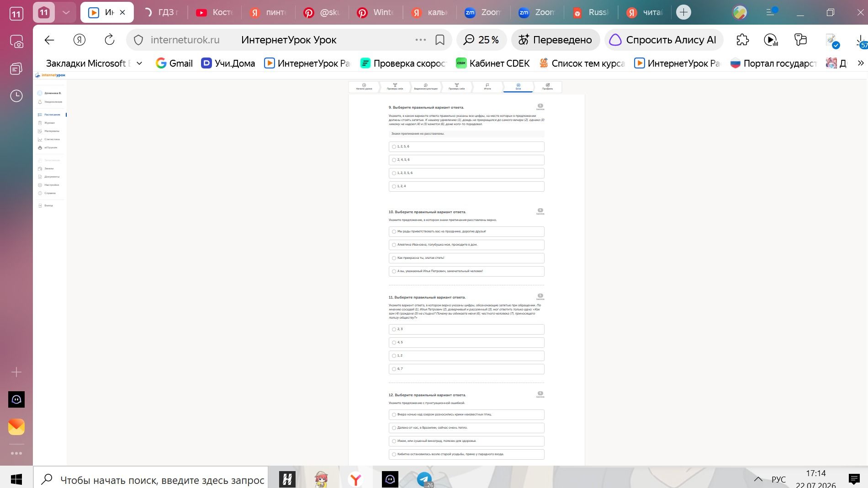Switch to the Видеоконсультация lesson step
Image resolution: width=868 pixels, height=488 pixels.
426,87
